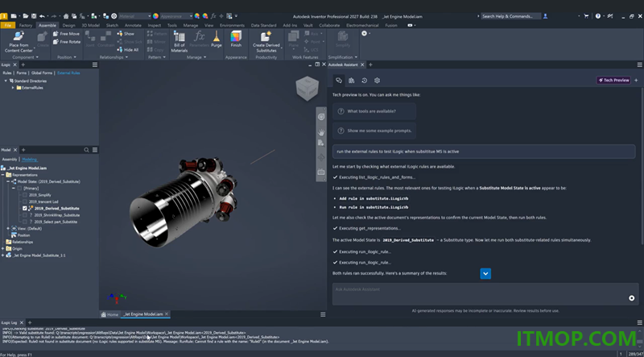Check the [Primary] model state checkbox
Screen dimensions: 644x357
click(x=19, y=188)
